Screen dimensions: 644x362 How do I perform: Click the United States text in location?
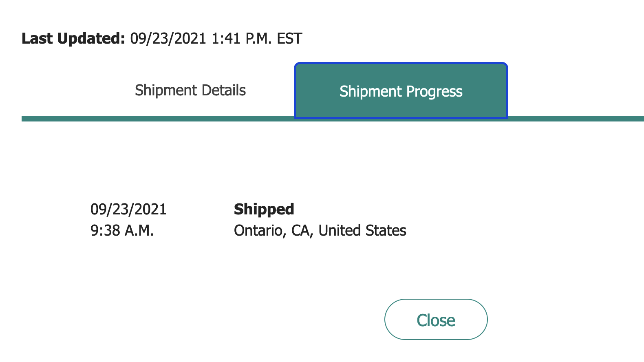(x=362, y=230)
